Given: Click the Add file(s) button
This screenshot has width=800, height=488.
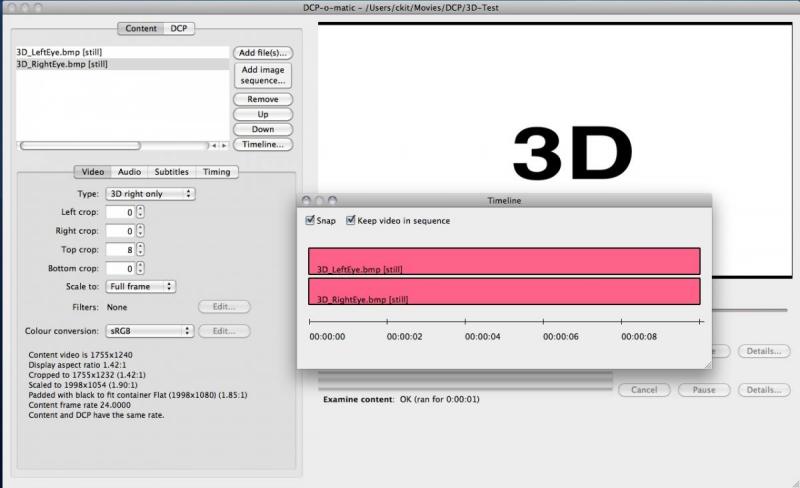Looking at the screenshot, I should [263, 52].
